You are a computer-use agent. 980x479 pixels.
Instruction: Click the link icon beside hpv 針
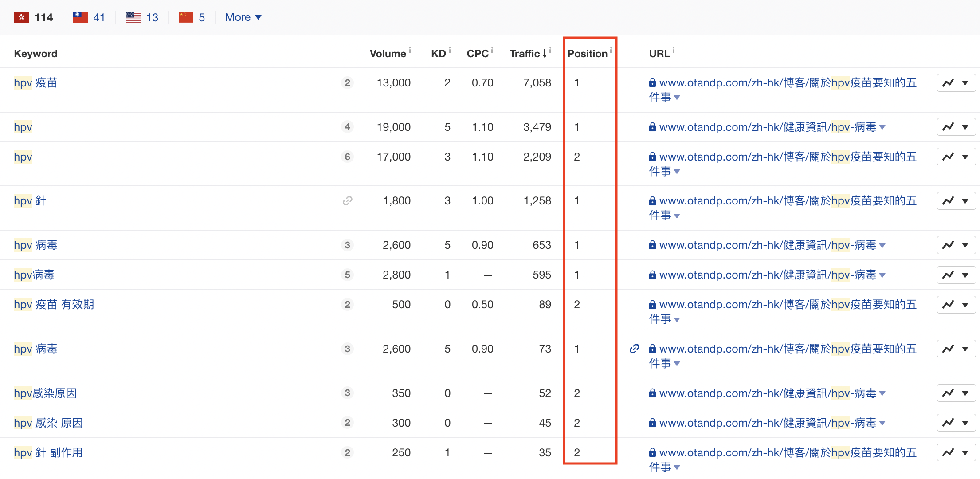coord(348,200)
